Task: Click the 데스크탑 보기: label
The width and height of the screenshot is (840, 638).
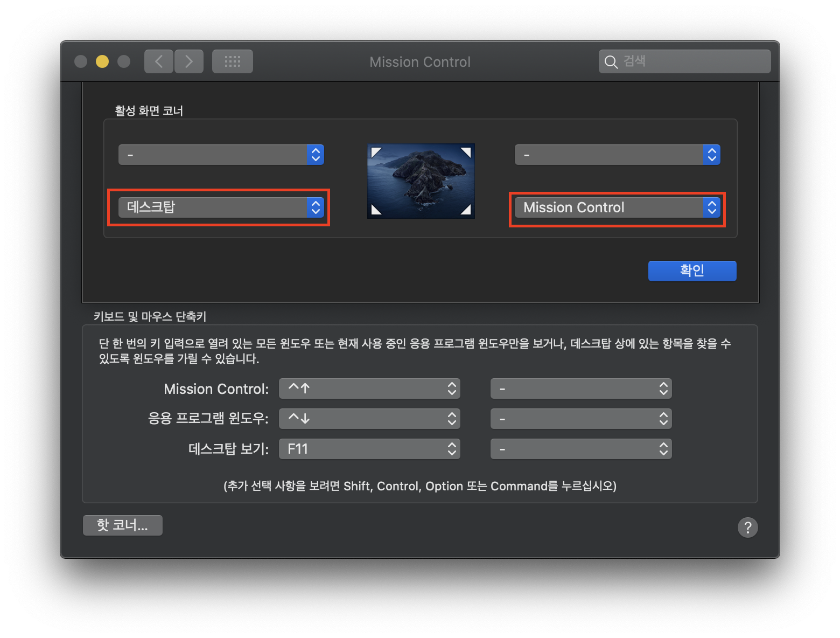Action: 229,449
